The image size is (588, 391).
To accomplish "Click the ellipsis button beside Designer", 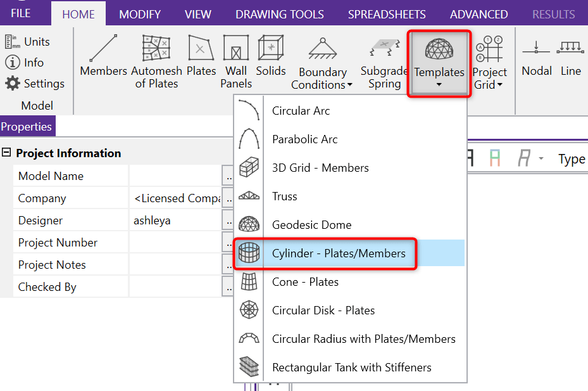I will pos(228,221).
